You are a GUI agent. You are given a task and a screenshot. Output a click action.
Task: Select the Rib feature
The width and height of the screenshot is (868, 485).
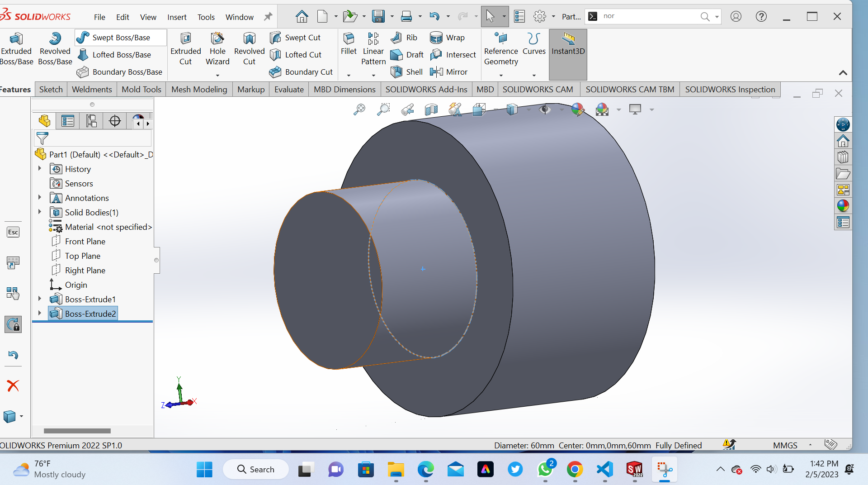click(404, 38)
